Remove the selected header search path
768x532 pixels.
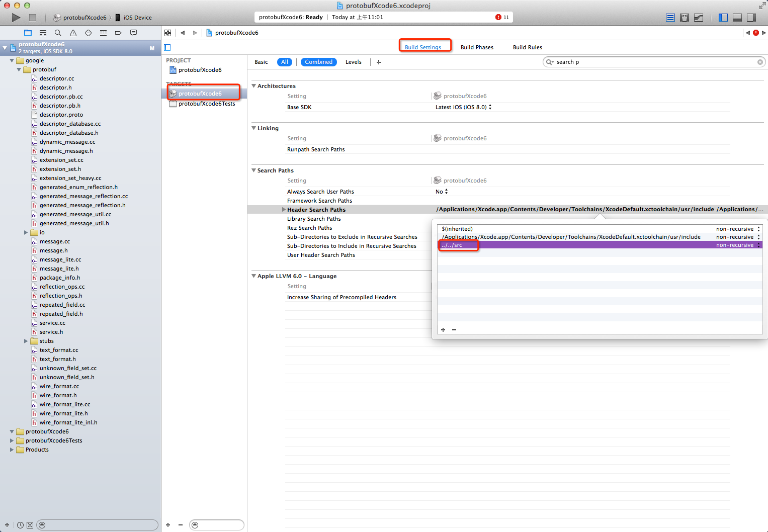tap(454, 330)
